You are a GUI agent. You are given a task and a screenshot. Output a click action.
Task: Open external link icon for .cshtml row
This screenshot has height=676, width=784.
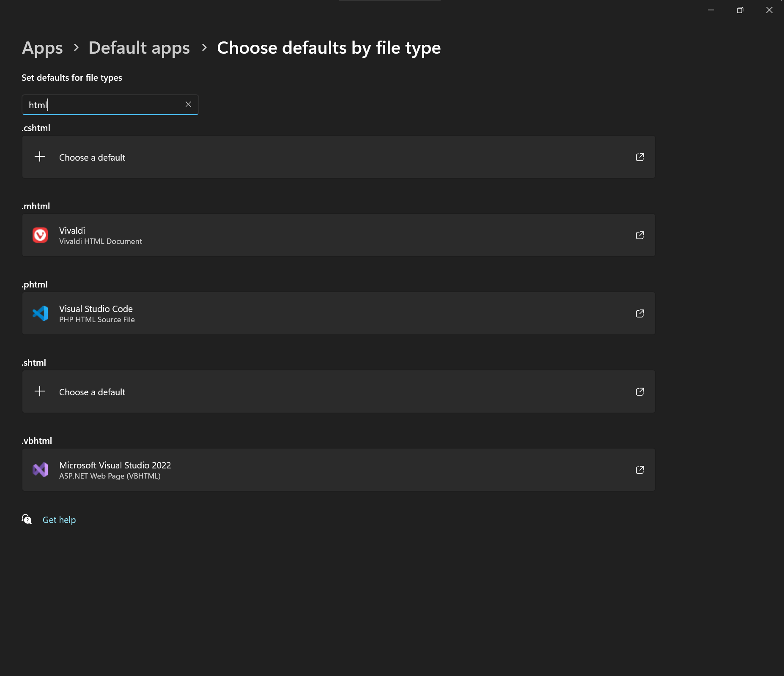640,157
